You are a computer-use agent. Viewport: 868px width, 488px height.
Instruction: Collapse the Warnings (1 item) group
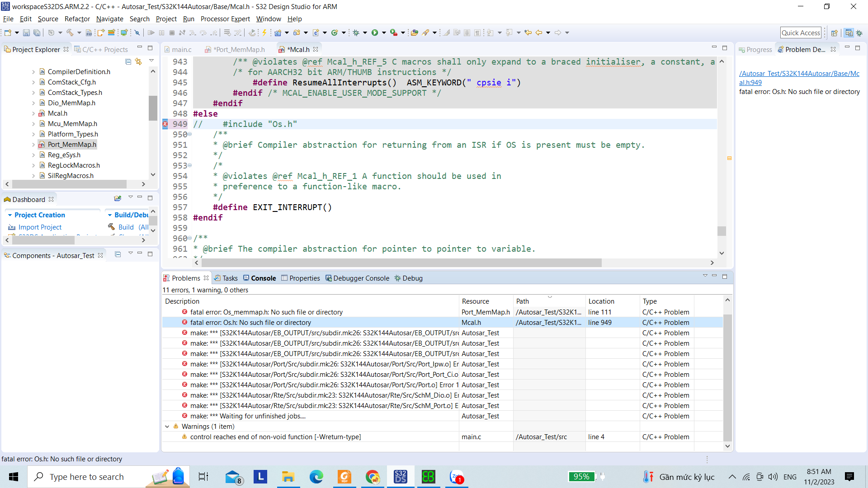tap(167, 426)
